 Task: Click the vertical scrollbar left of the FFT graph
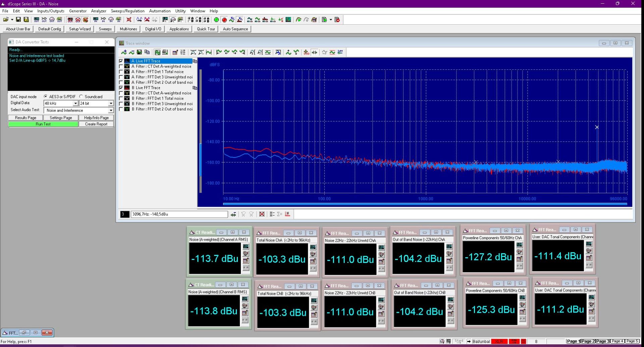[x=201, y=131]
